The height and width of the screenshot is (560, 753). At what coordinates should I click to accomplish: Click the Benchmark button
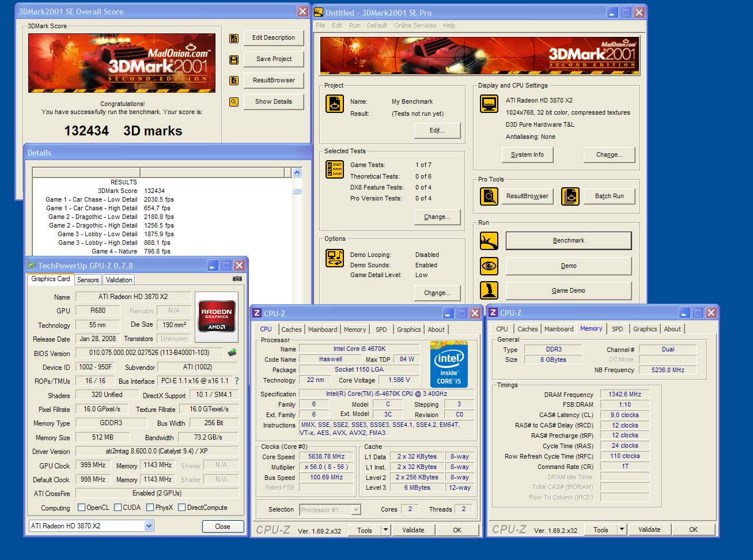tap(569, 241)
